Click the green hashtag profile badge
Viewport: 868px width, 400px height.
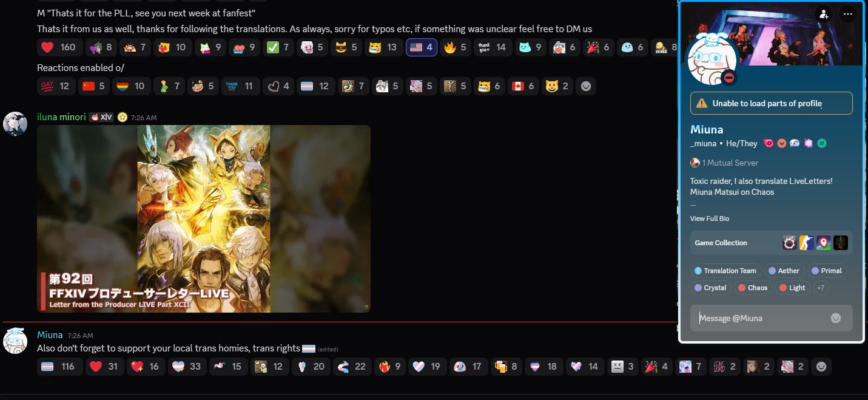pos(822,143)
